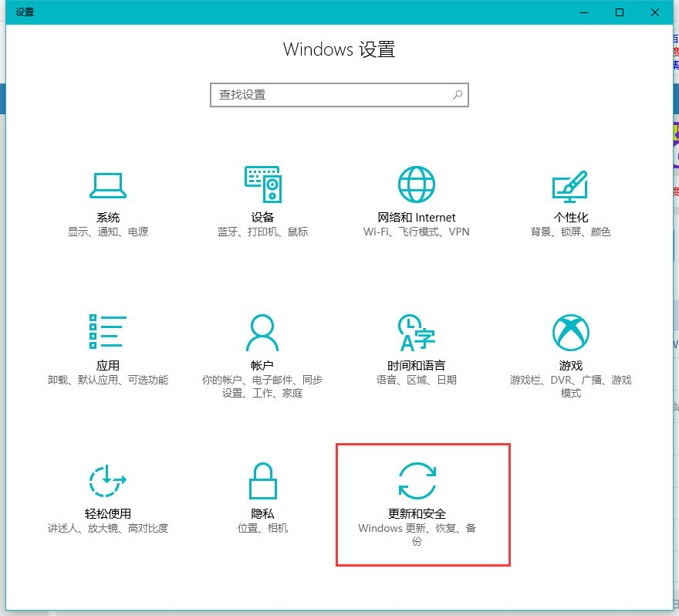Click the window visible at the right edge
Image resolution: width=679 pixels, height=616 pixels.
[x=676, y=309]
